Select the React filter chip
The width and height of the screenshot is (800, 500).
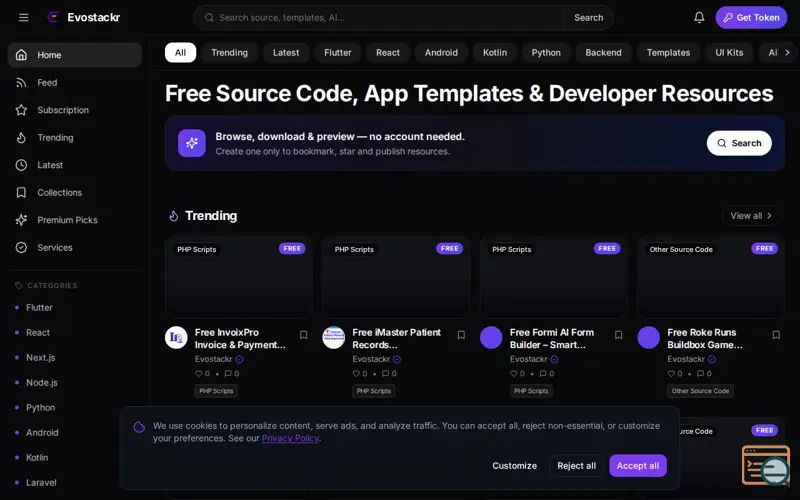(x=388, y=53)
